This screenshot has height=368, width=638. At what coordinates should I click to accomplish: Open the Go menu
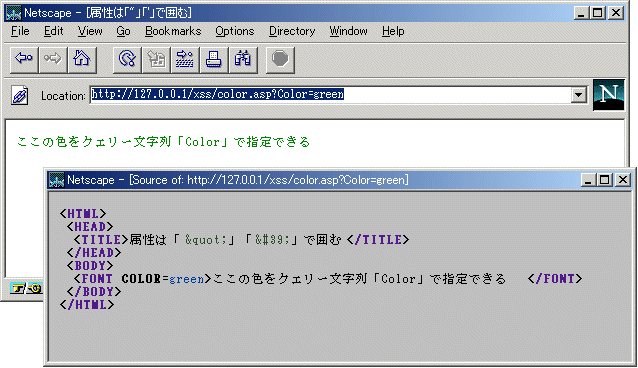(123, 31)
